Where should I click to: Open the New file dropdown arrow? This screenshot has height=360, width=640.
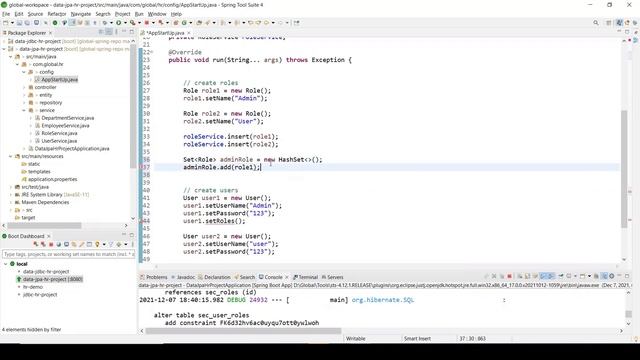pyautogui.click(x=12, y=23)
